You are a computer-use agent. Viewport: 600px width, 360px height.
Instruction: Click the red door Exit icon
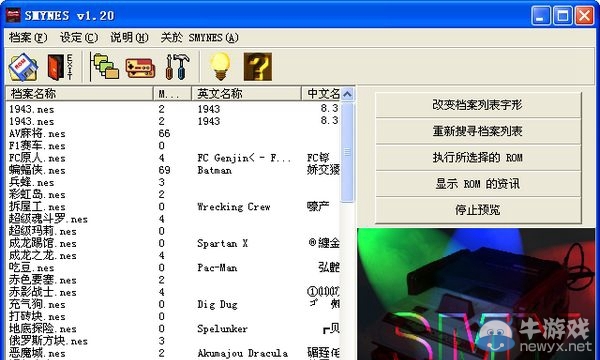[60, 67]
